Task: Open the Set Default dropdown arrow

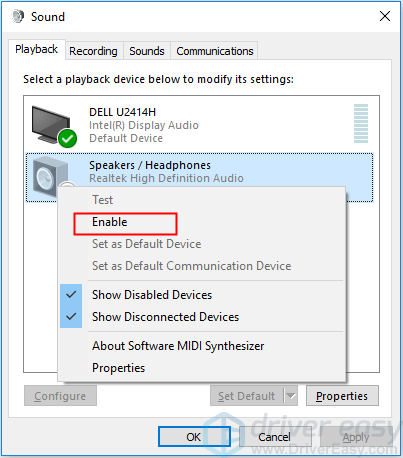Action: click(291, 396)
